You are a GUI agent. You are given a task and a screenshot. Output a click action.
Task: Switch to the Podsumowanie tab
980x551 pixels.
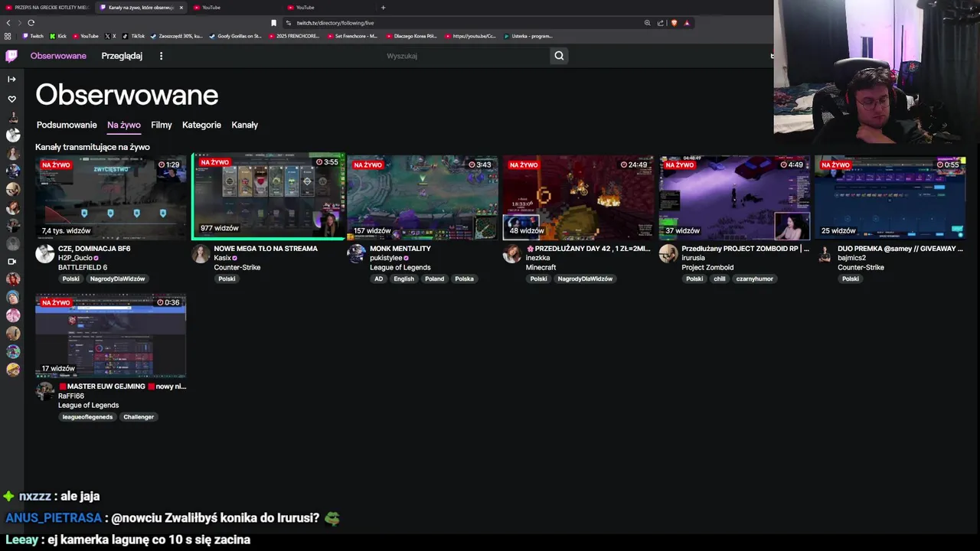[x=67, y=125]
